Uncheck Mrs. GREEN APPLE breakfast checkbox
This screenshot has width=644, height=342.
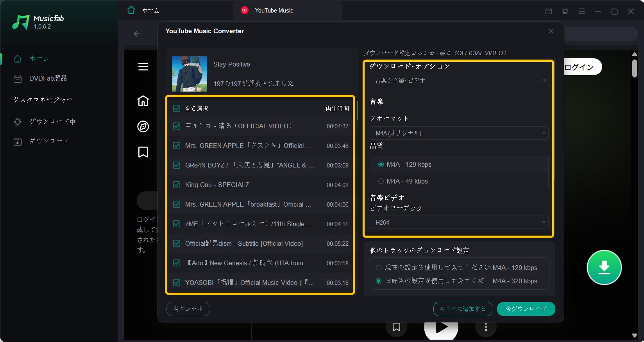pos(177,204)
